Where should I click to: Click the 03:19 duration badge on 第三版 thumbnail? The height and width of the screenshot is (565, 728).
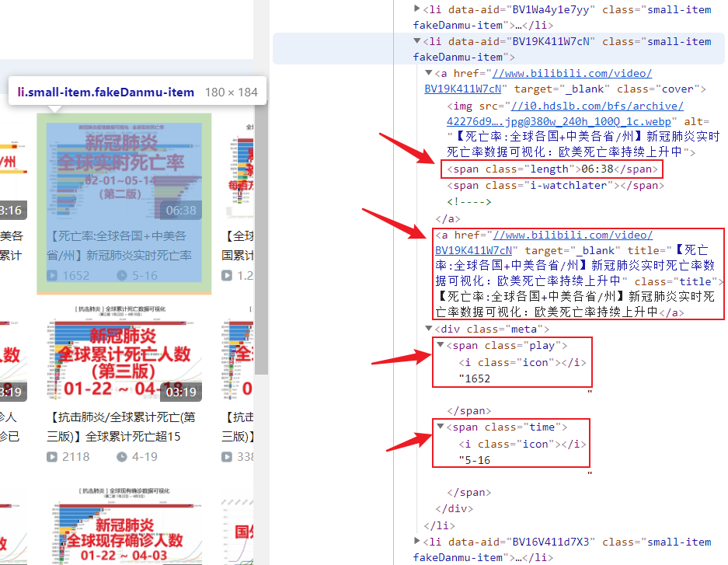pos(181,392)
